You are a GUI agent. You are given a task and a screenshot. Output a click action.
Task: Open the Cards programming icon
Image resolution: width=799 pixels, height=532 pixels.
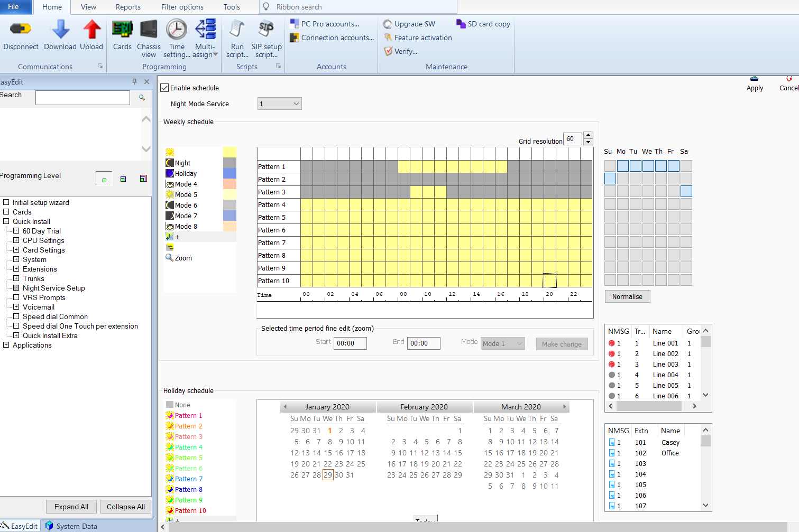pyautogui.click(x=122, y=29)
